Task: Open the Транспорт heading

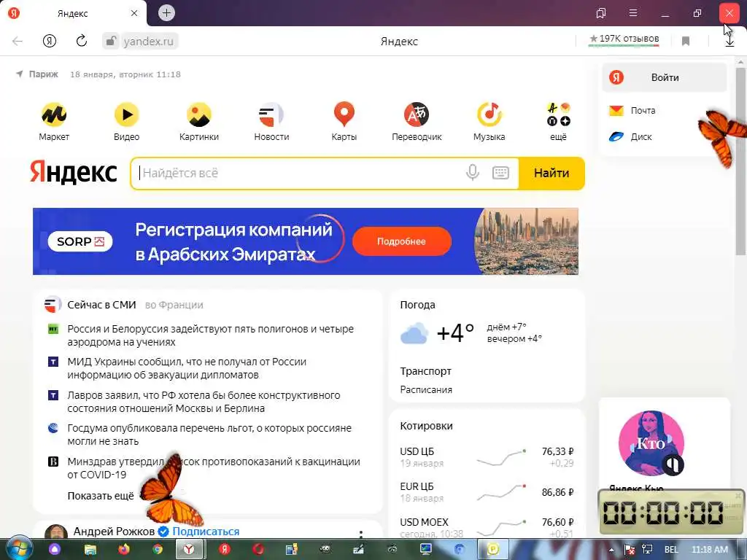Action: pyautogui.click(x=425, y=371)
